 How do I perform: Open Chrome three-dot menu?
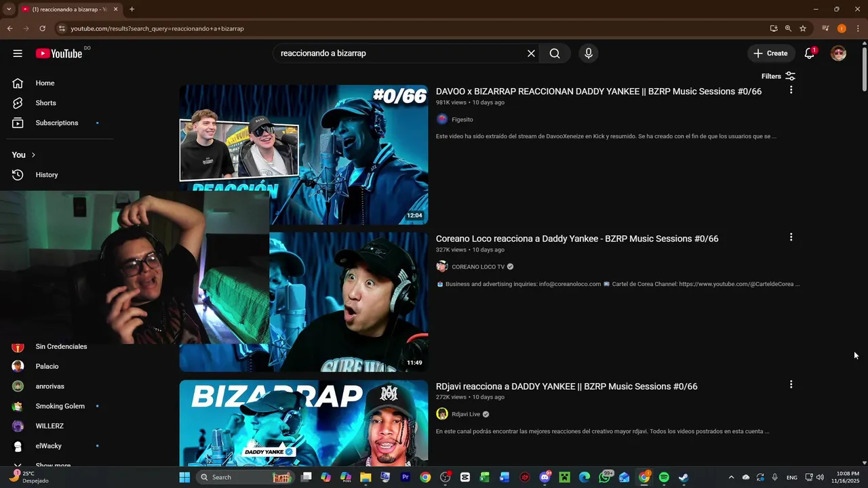[x=858, y=28]
